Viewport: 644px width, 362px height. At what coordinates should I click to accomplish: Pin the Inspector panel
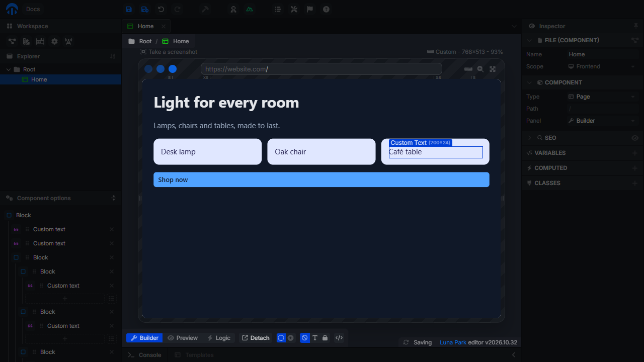pyautogui.click(x=635, y=26)
